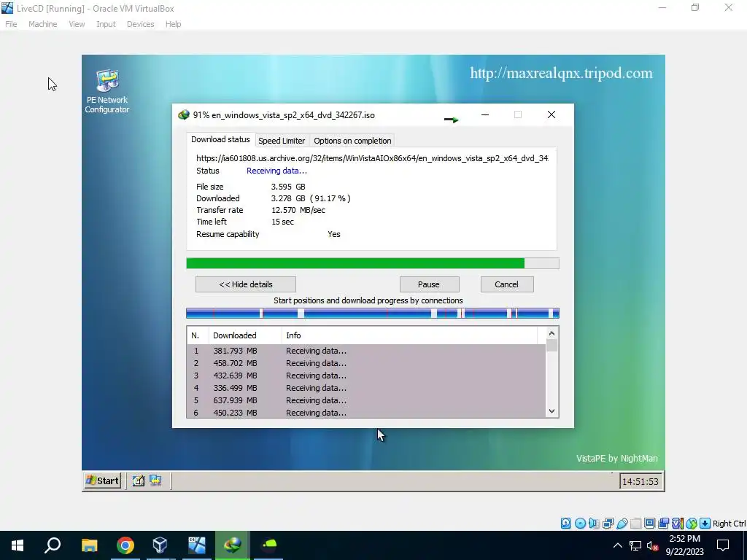Click Internet Download Manager taskbar icon
This screenshot has height=560, width=747.
coord(233,545)
